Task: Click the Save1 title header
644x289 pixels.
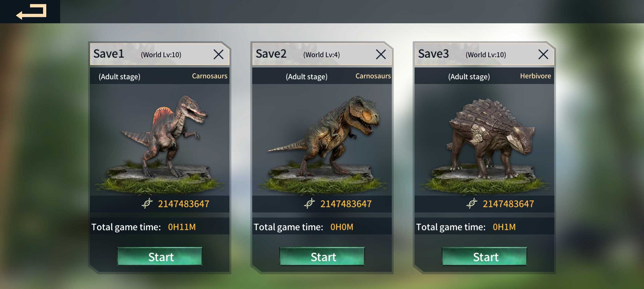Action: coord(109,54)
